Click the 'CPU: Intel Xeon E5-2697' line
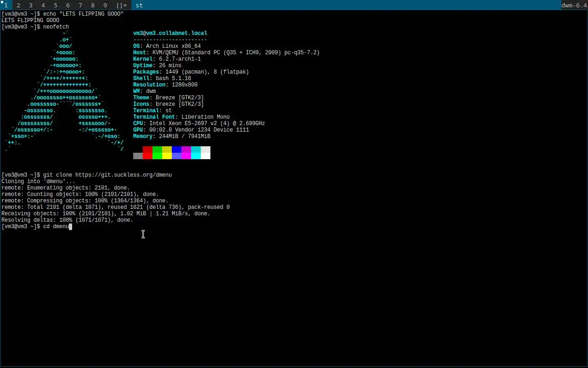Screen dimensions: 588x368 (x=199, y=123)
